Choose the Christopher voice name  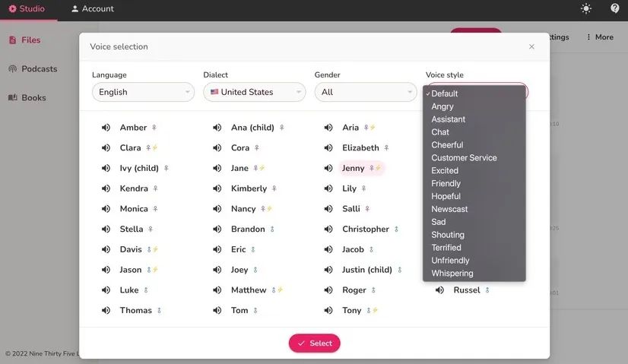point(366,229)
